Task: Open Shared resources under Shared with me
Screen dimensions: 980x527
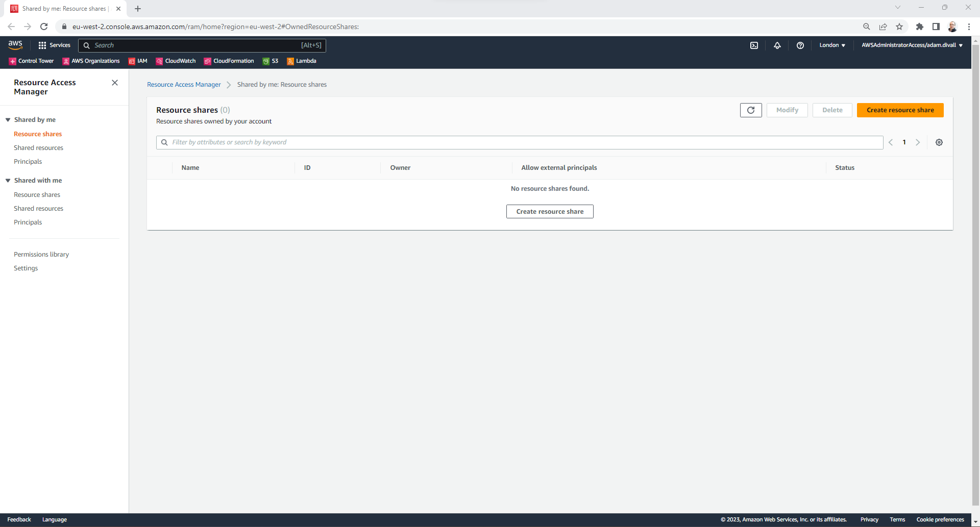Action: pyautogui.click(x=38, y=209)
